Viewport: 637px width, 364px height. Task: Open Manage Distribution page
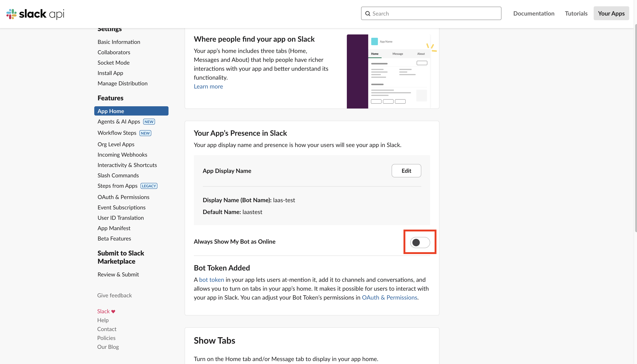point(123,84)
